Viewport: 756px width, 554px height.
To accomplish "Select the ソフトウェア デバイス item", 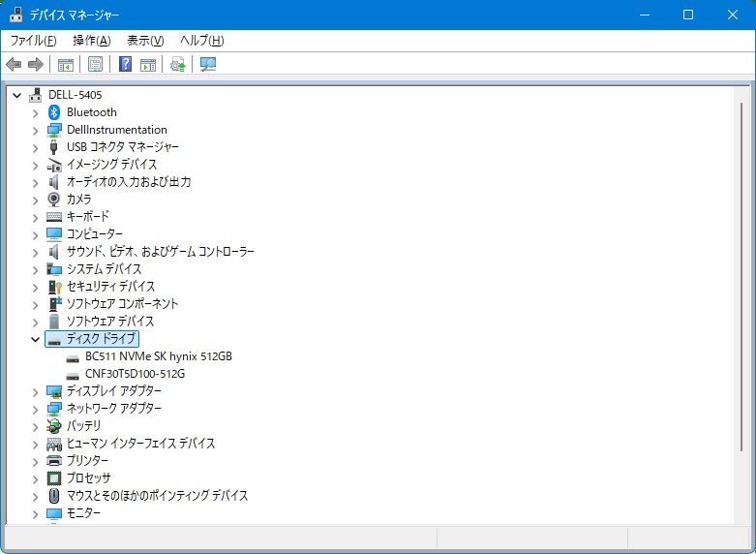I will pos(110,321).
